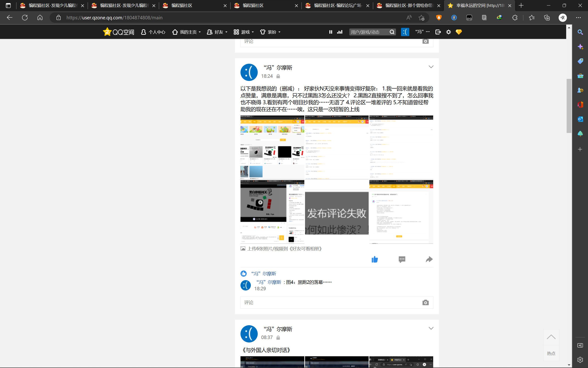588x368 pixels.
Task: Click the back-to-top arrow button
Action: pos(551,337)
